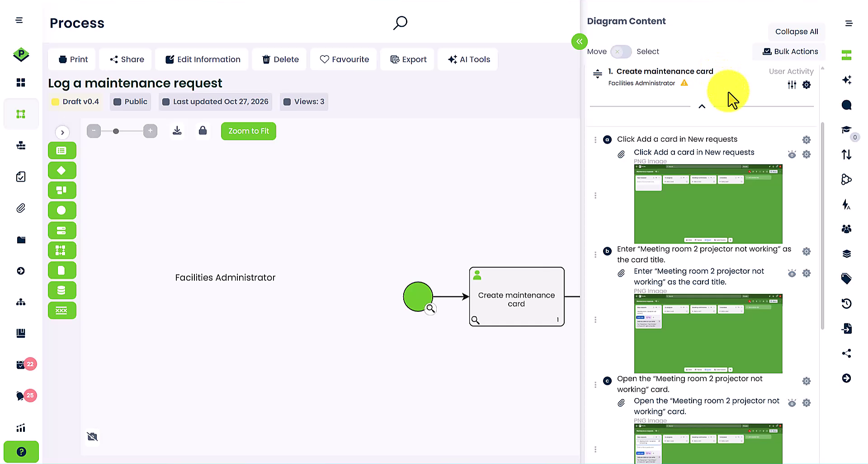This screenshot has height=464, width=868.
Task: Click Collapse All in Diagram Content
Action: [797, 32]
